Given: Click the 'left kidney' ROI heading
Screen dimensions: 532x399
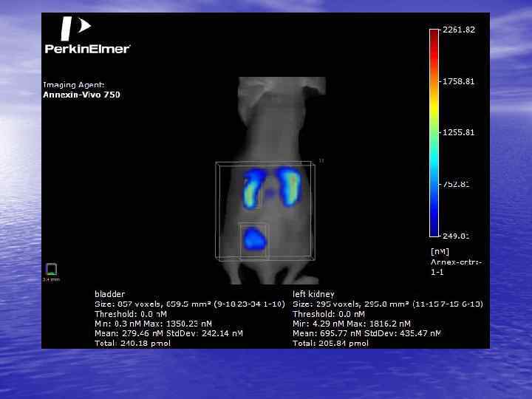Looking at the screenshot, I should [x=313, y=294].
